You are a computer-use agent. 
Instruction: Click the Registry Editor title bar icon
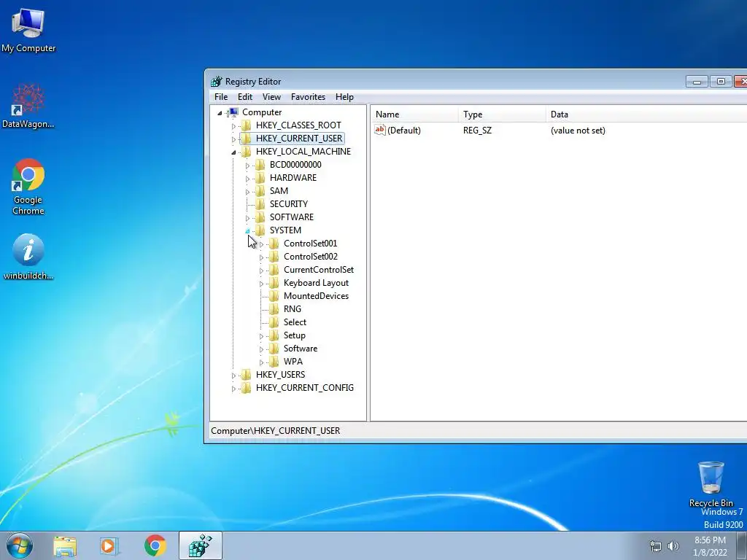click(x=216, y=82)
